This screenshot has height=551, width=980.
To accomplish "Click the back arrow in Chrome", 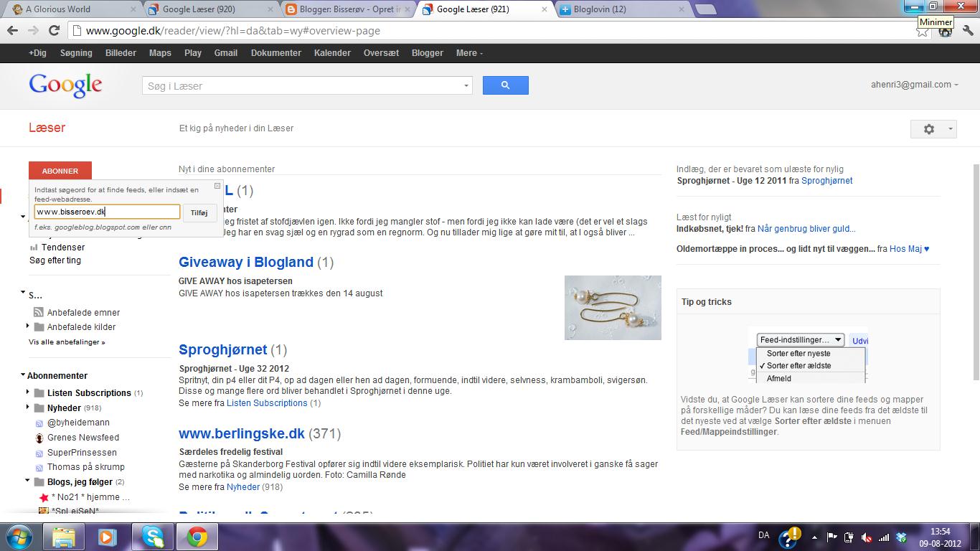I will coord(12,31).
